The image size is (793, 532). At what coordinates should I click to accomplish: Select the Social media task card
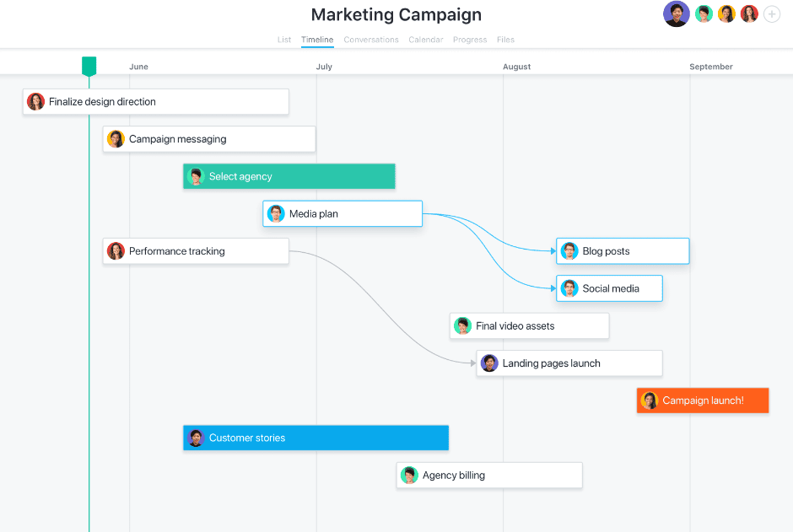click(x=609, y=288)
